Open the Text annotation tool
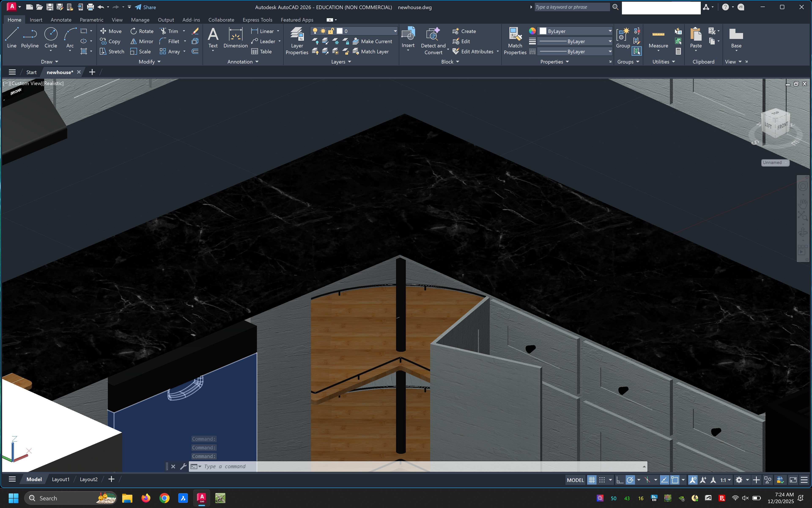 tap(213, 38)
